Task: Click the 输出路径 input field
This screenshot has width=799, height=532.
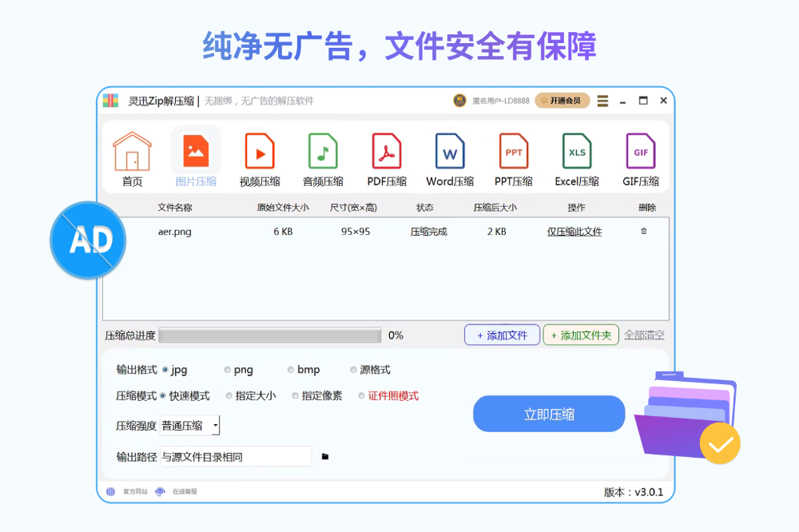Action: tap(236, 457)
